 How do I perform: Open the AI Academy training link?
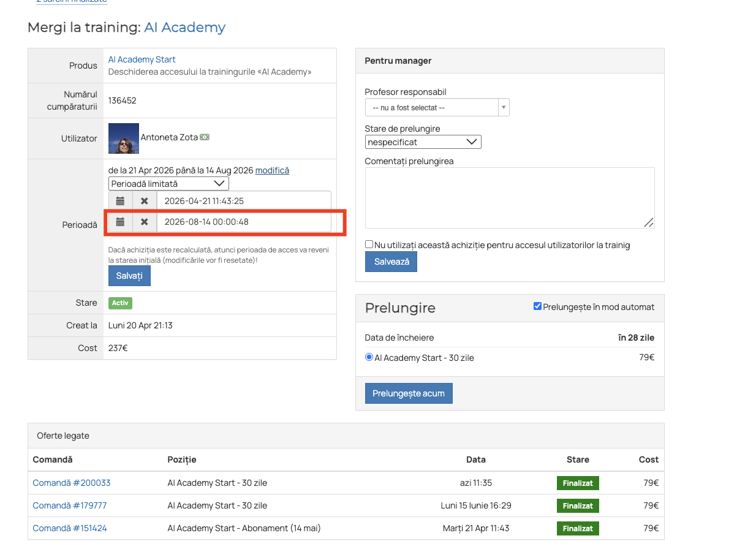coord(185,28)
